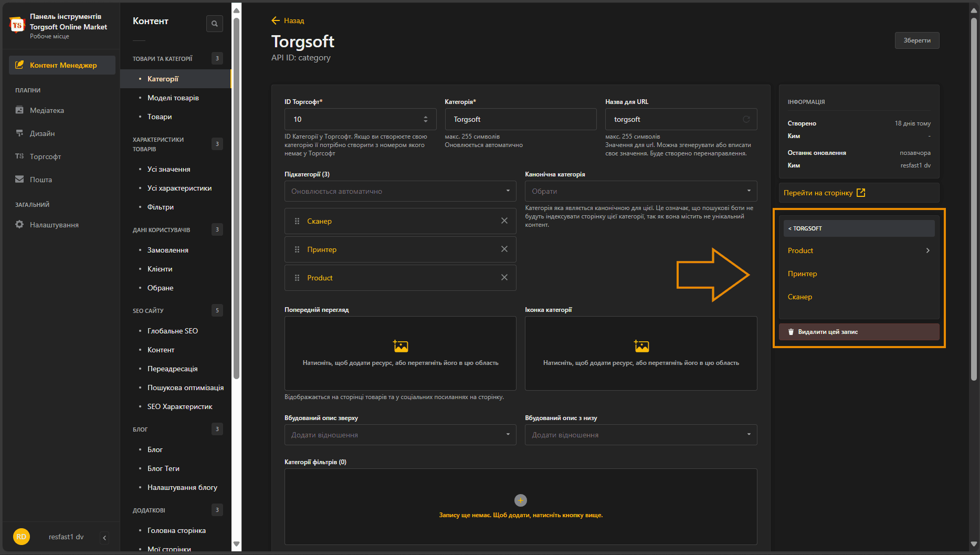Screen dimensions: 980x555
Task: Click the add-image icon in Попередній перегляд
Action: 401,346
